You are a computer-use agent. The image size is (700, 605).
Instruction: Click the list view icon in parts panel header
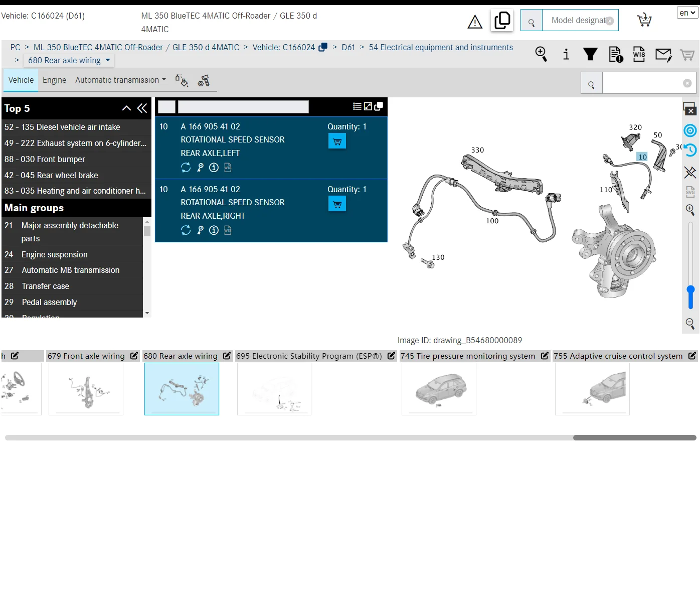coord(357,106)
